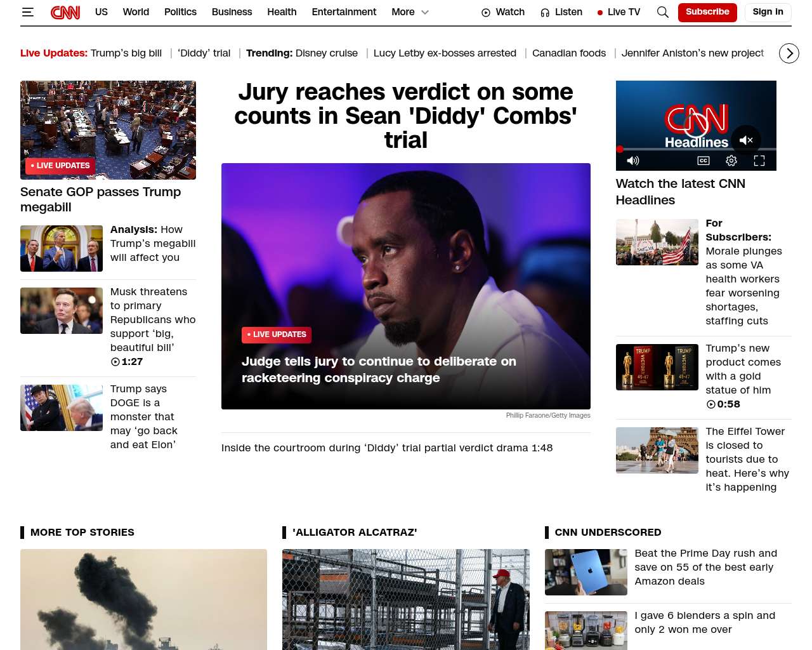Open the Lucy Letby ex-bosses arrested link
The width and height of the screenshot is (812, 650).
pos(445,53)
